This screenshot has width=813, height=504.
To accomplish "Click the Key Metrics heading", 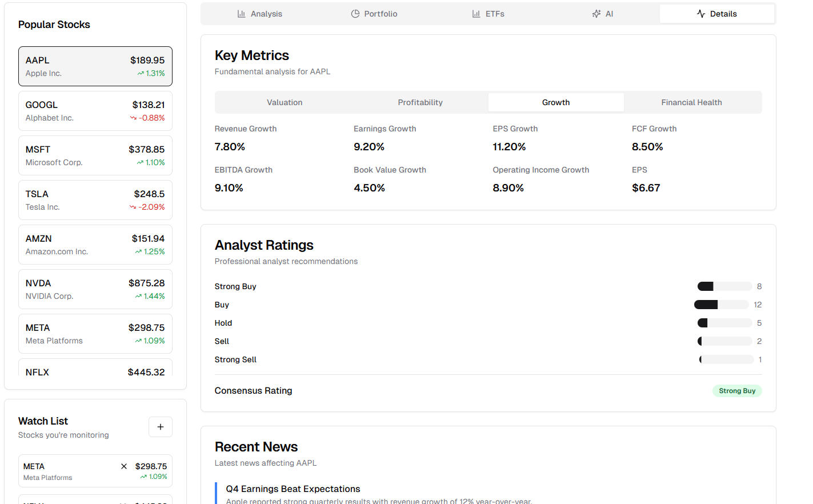I will pos(252,55).
